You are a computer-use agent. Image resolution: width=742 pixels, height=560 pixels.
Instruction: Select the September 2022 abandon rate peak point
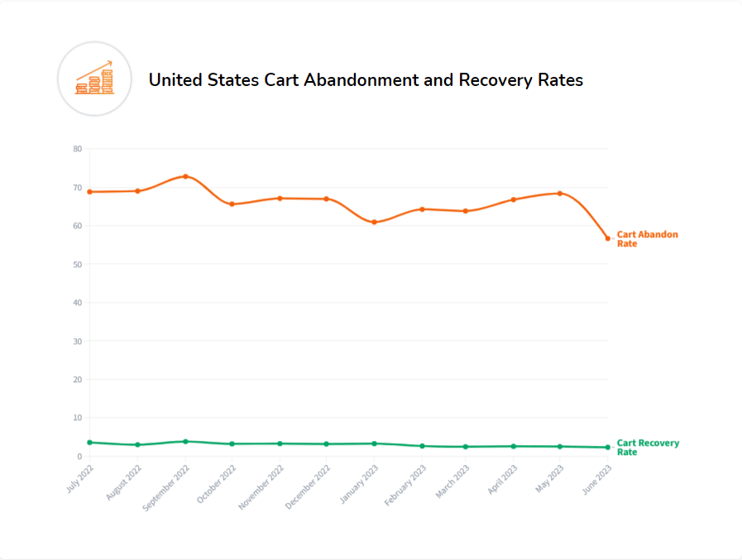click(x=185, y=176)
